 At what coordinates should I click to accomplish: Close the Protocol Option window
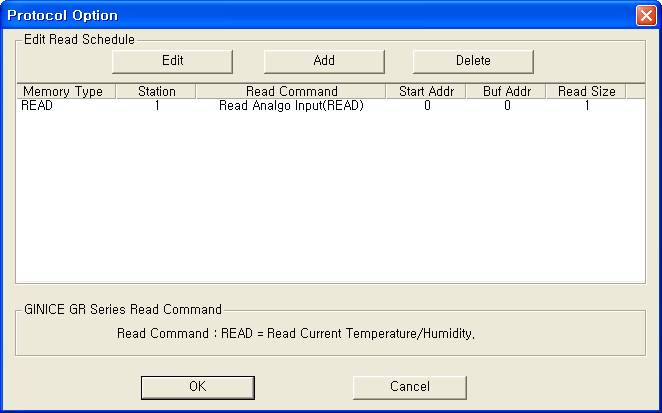(645, 16)
